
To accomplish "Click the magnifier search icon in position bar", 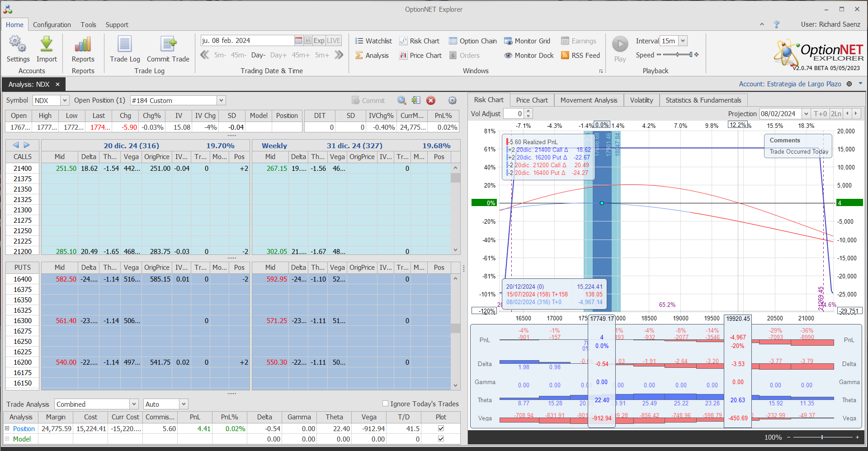I will pyautogui.click(x=401, y=100).
